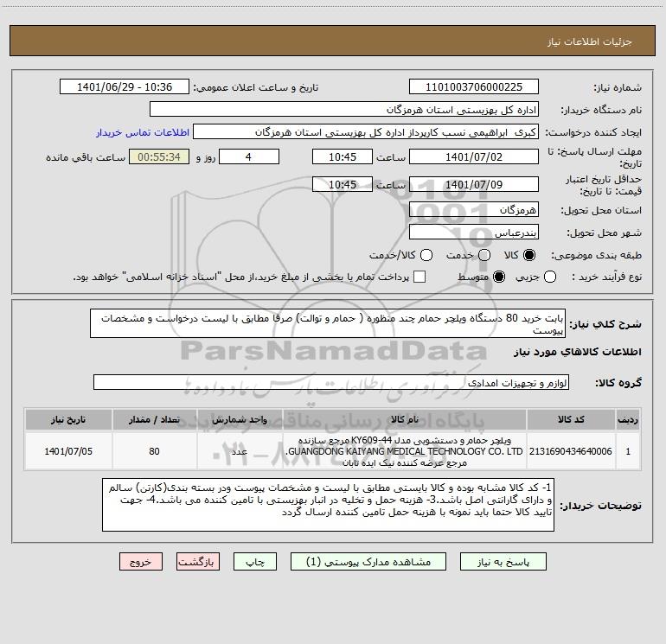
Task: Click the response deadline date 1401/07/02 field
Action: tap(474, 156)
